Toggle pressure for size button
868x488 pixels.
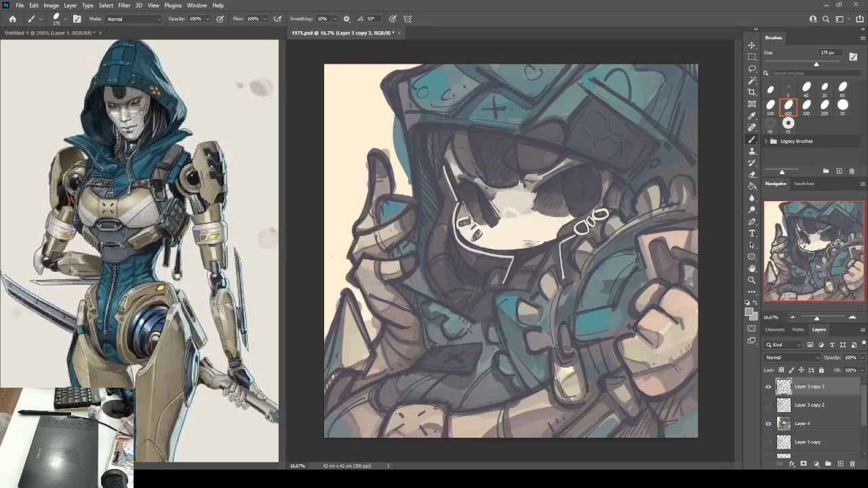[x=393, y=19]
